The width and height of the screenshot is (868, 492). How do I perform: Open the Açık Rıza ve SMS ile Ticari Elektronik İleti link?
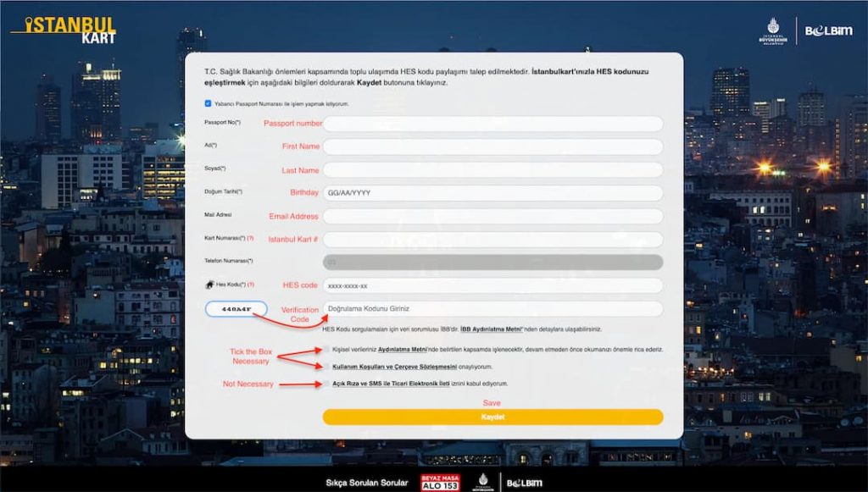click(x=391, y=383)
